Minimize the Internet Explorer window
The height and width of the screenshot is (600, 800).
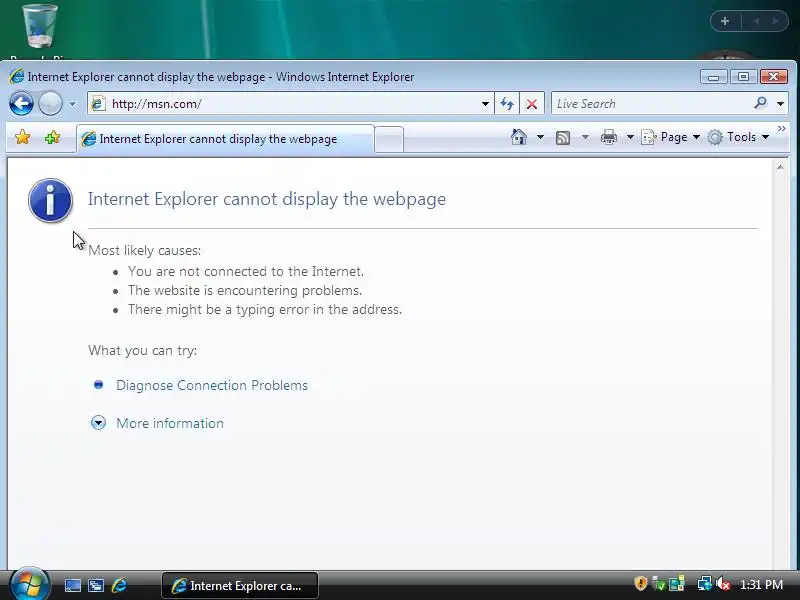(713, 77)
